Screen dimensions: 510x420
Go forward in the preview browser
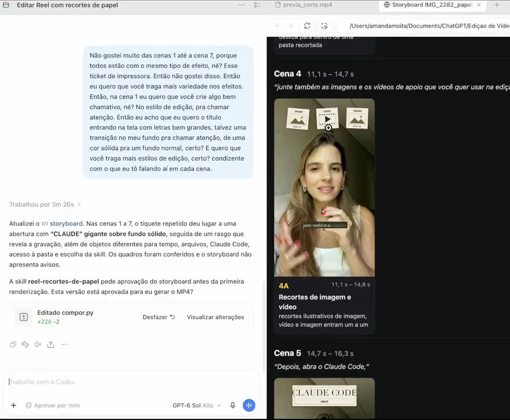(291, 26)
